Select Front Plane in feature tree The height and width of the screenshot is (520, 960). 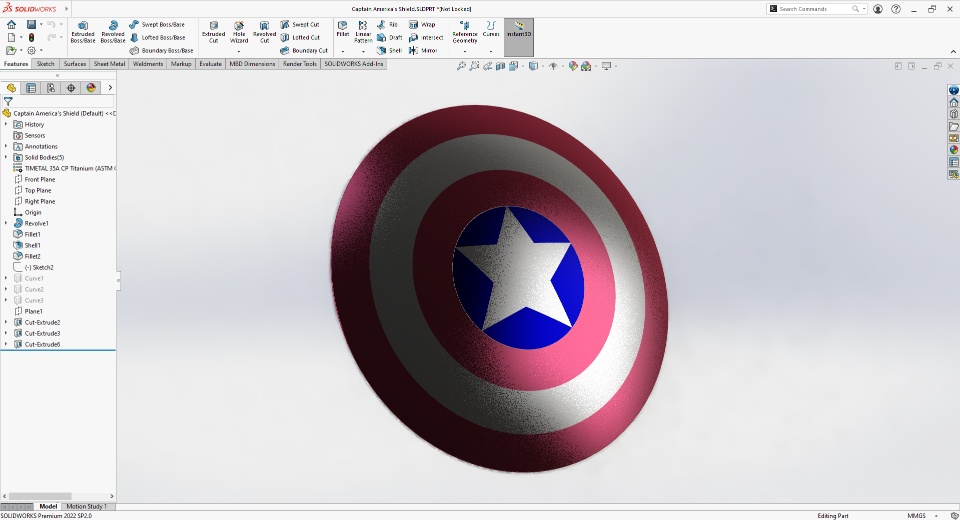[x=40, y=179]
